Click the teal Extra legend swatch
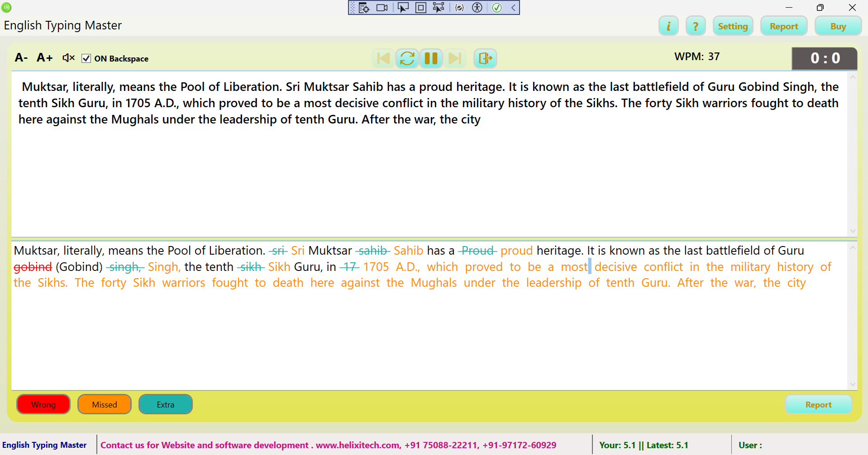 (166, 404)
